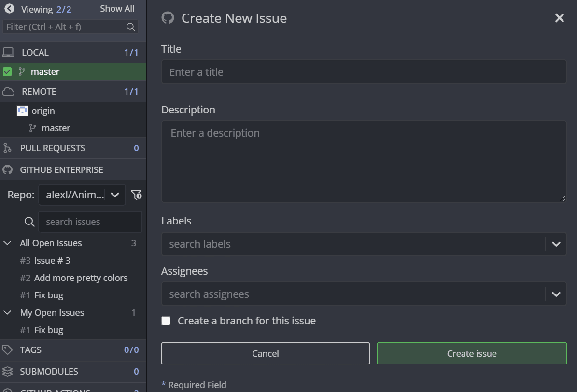Click the back arrow beside Viewing
Viewport: 577px width, 392px height.
pyautogui.click(x=9, y=9)
